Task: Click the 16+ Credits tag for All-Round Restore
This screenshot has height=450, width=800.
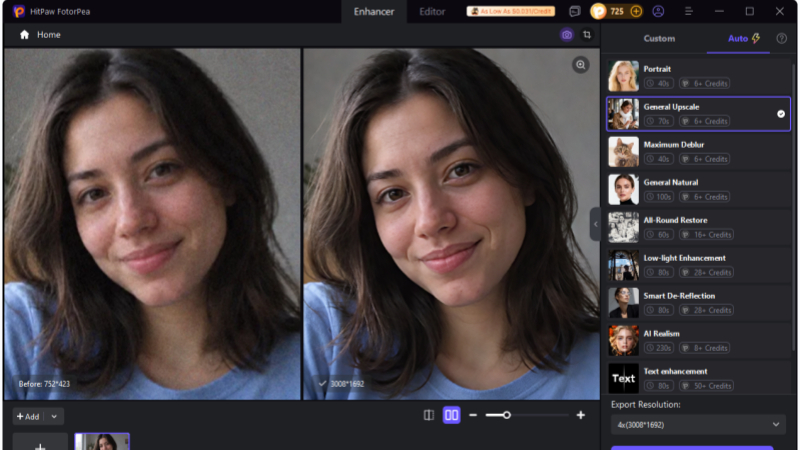Action: [706, 235]
